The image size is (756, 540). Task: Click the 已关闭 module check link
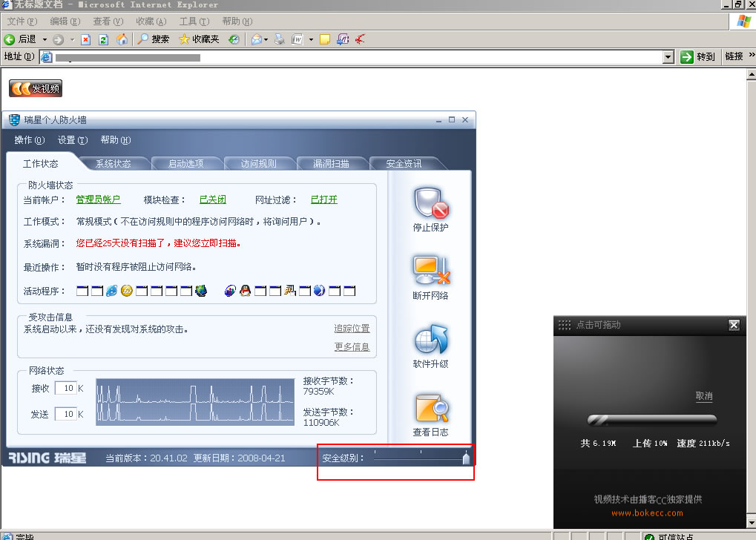(213, 199)
